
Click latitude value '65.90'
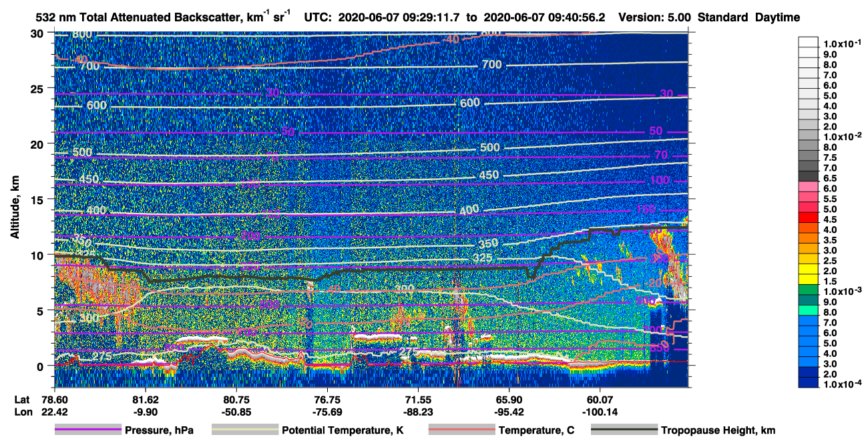click(x=509, y=399)
